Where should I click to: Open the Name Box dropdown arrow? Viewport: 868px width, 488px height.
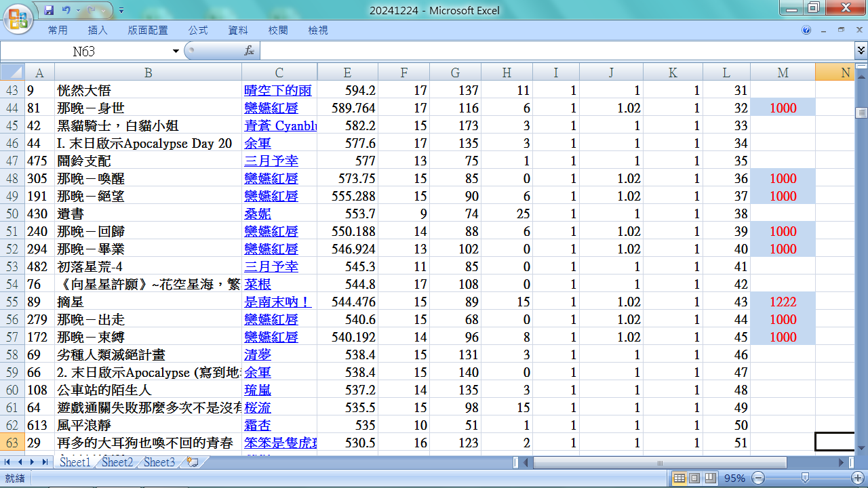(176, 51)
